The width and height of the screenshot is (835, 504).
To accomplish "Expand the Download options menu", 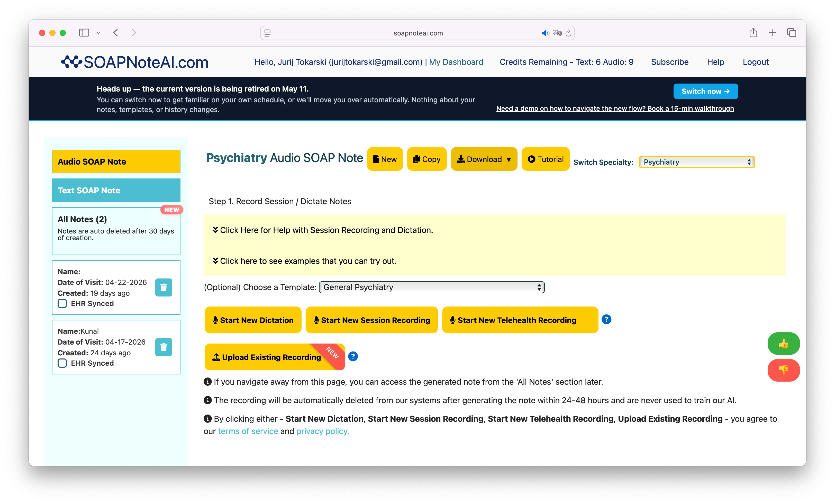I will point(484,159).
